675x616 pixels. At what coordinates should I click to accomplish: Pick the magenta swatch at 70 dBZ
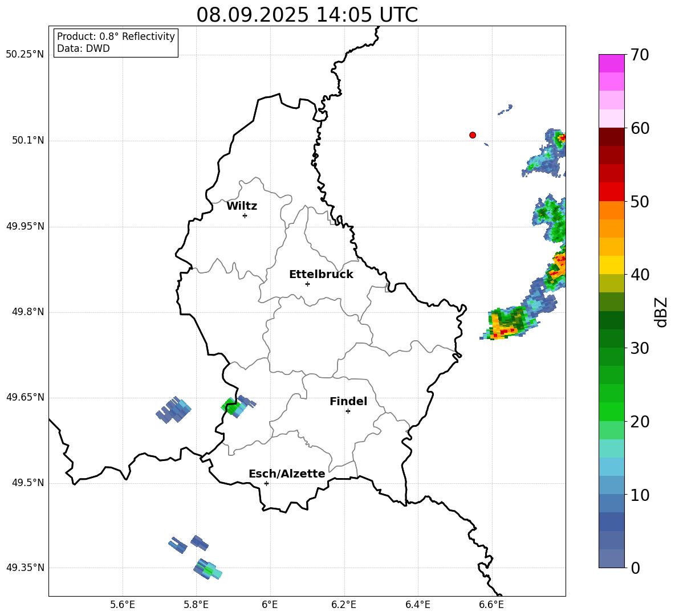pos(612,63)
